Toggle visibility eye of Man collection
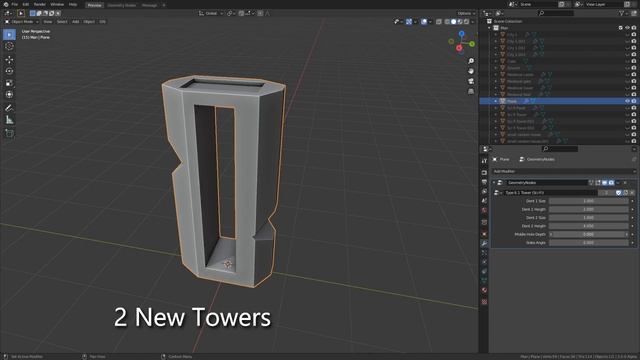Screen dimensions: 640x360 tap(627, 28)
